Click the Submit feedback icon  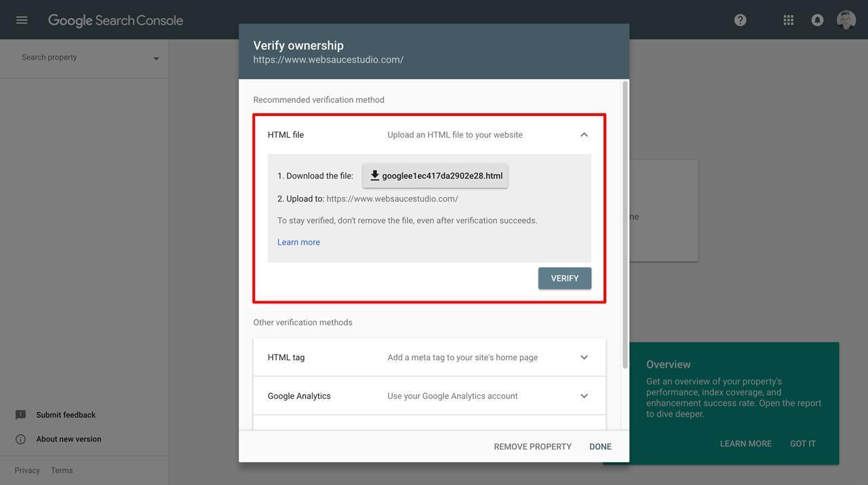[x=20, y=414]
